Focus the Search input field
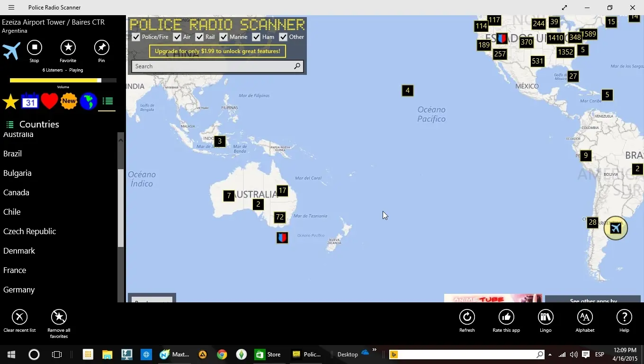Image resolution: width=644 pixels, height=364 pixels. tap(212, 66)
